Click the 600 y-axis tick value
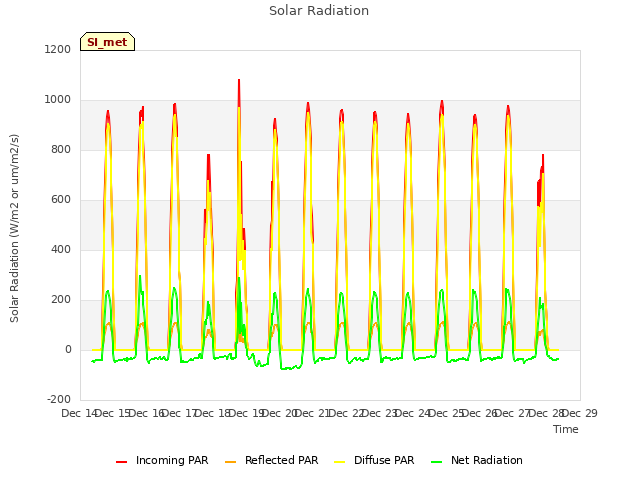 coord(61,200)
